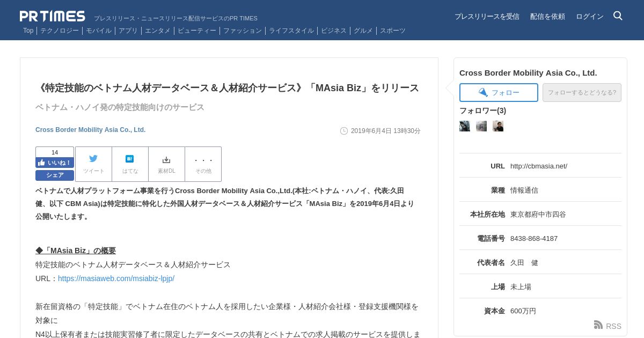This screenshot has height=338, width=644.
Task: Click フォローするとどうなる? button
Action: click(x=582, y=92)
